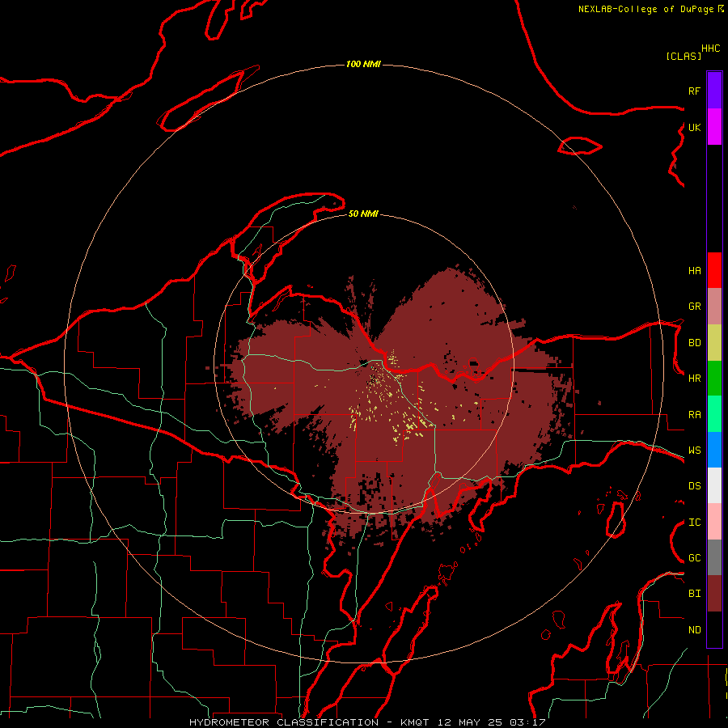Screen dimensions: 728x728
Task: Click the pink-brown GR legend swatch
Action: (x=714, y=307)
